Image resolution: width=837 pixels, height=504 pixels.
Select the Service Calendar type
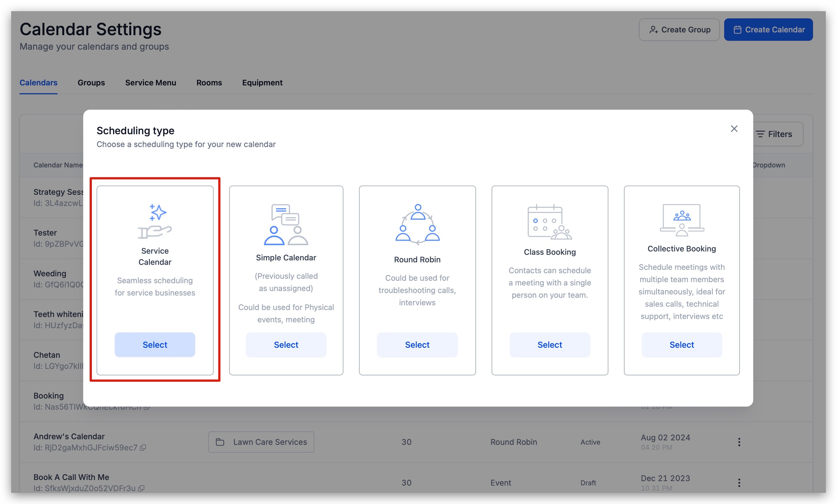coord(155,345)
